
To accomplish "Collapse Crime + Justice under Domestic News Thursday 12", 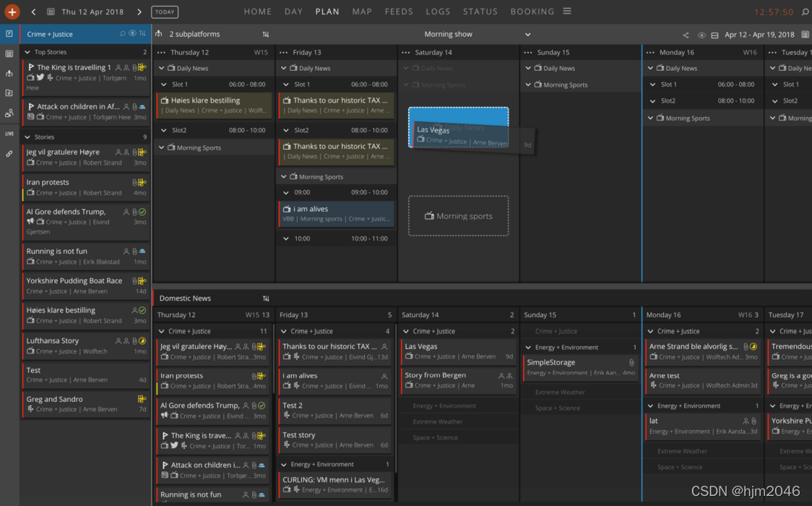I will [162, 331].
